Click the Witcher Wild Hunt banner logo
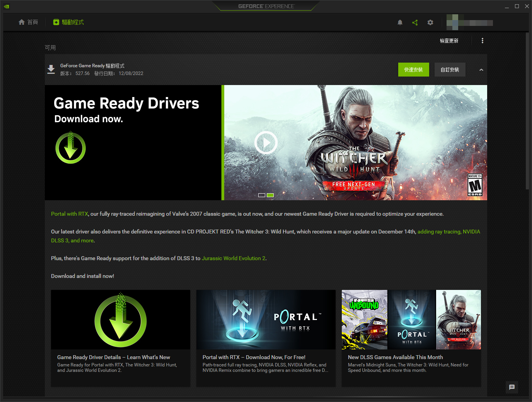532x402 pixels. click(354, 160)
